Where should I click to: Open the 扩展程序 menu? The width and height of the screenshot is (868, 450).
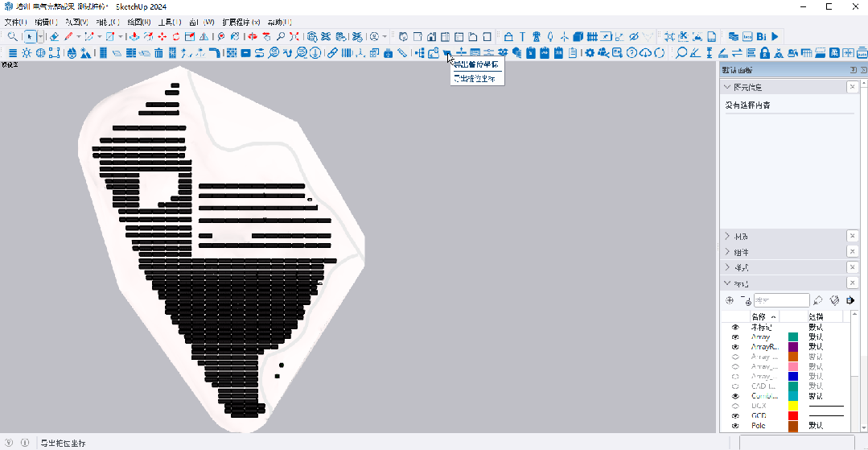coord(241,22)
